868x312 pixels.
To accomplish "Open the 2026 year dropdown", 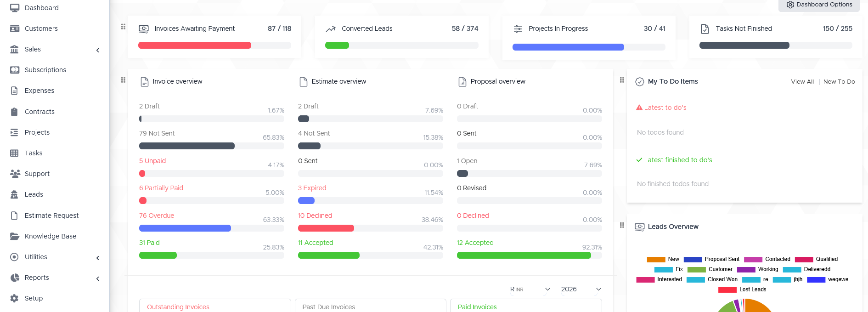I will (581, 289).
